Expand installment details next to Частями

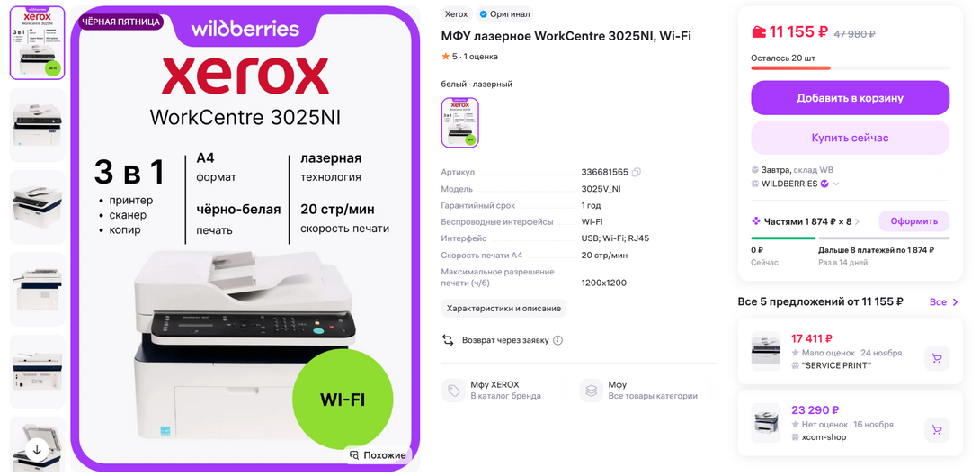coord(857,221)
